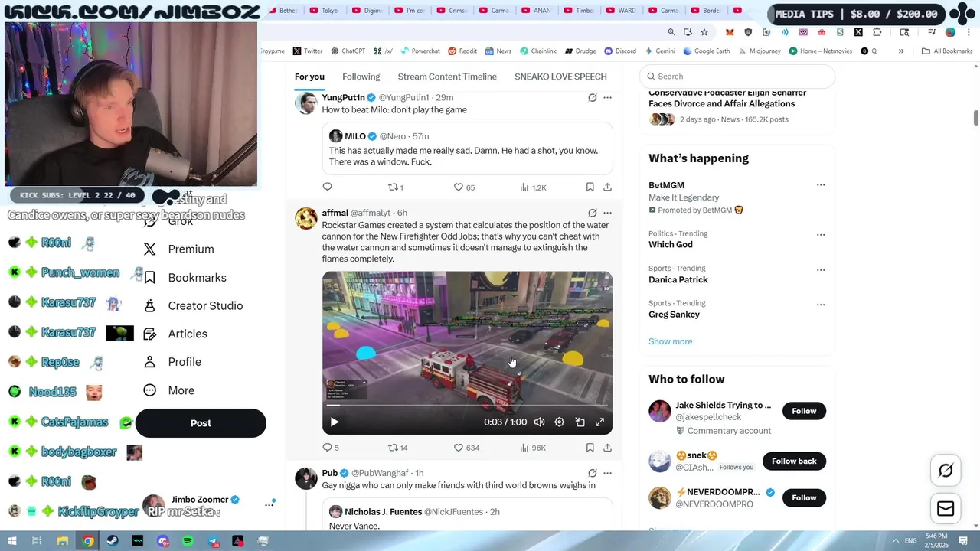Click the X search field
980x551 pixels.
click(x=737, y=77)
